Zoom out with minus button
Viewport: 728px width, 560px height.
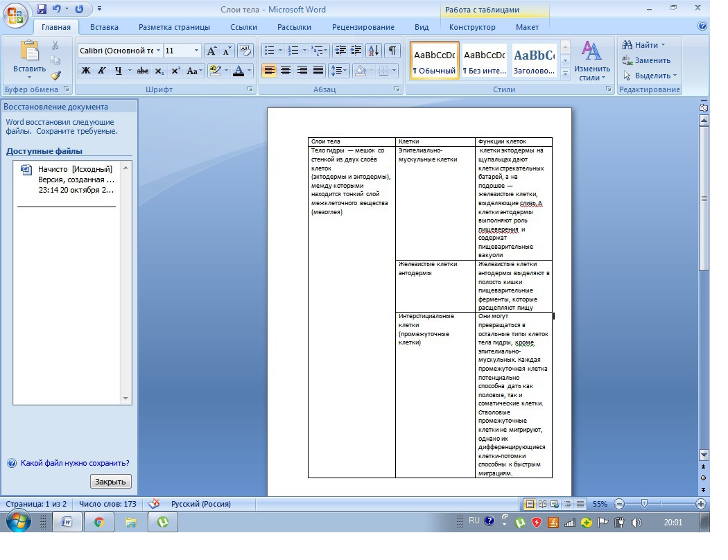pos(619,504)
